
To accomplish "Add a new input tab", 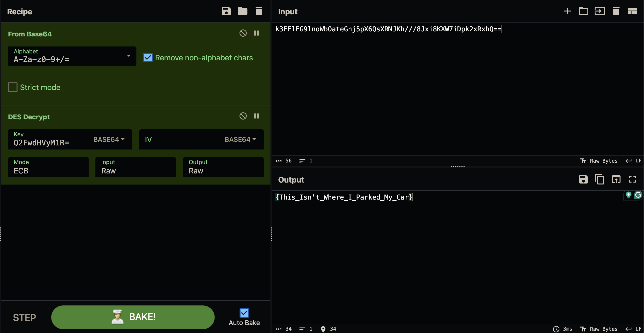I will 567,11.
